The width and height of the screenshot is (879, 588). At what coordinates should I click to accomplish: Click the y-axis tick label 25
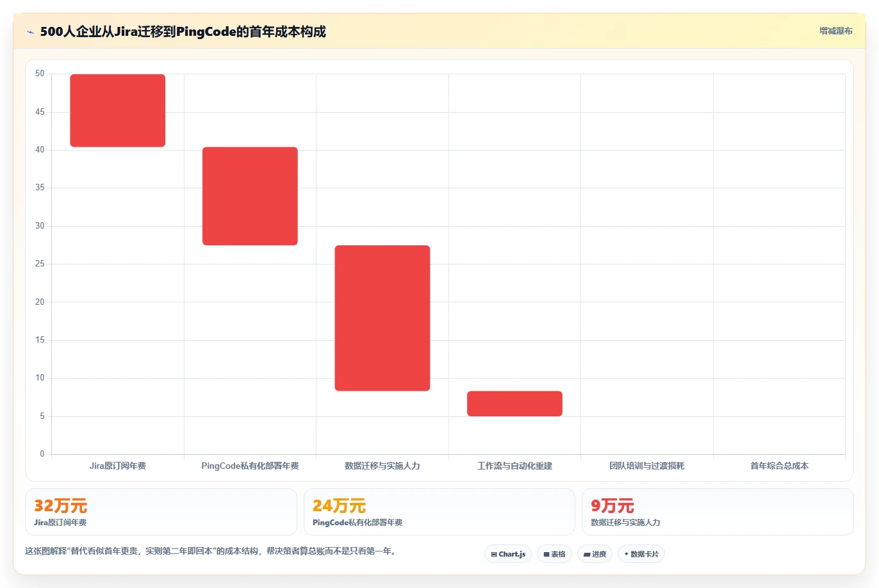pyautogui.click(x=40, y=264)
